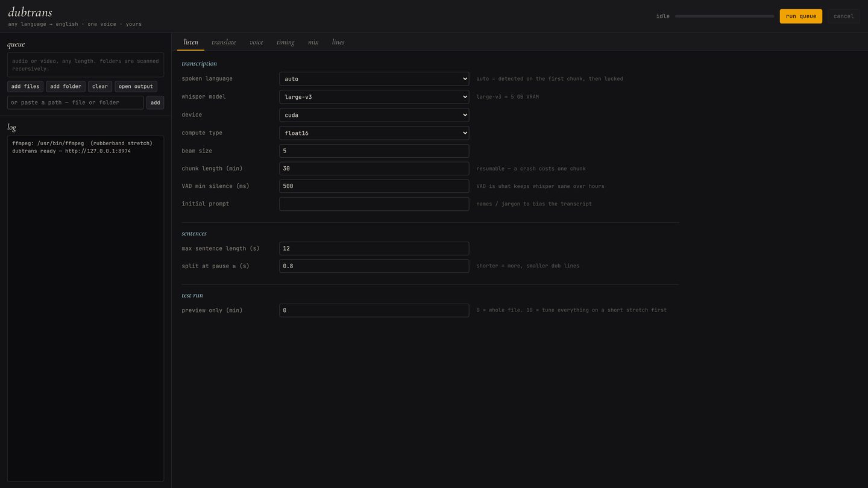Click add files in queue

click(x=25, y=87)
